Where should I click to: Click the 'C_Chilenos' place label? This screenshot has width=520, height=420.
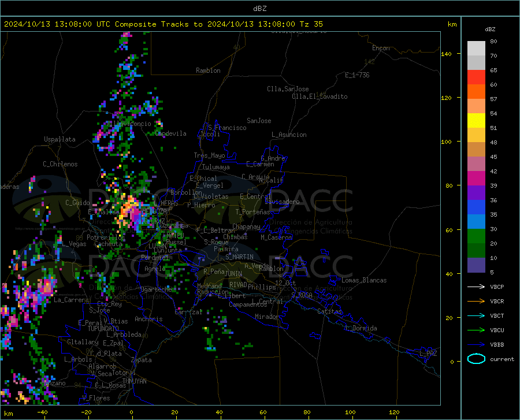pos(60,164)
